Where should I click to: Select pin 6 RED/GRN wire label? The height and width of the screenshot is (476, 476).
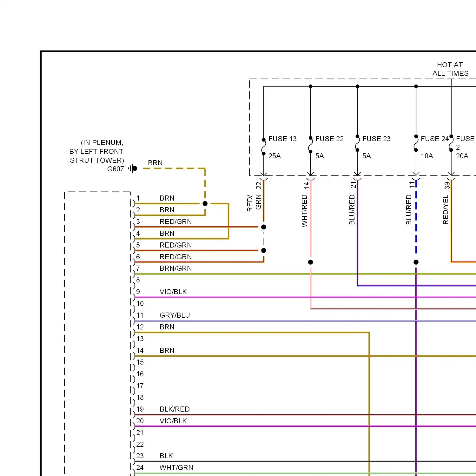[175, 257]
